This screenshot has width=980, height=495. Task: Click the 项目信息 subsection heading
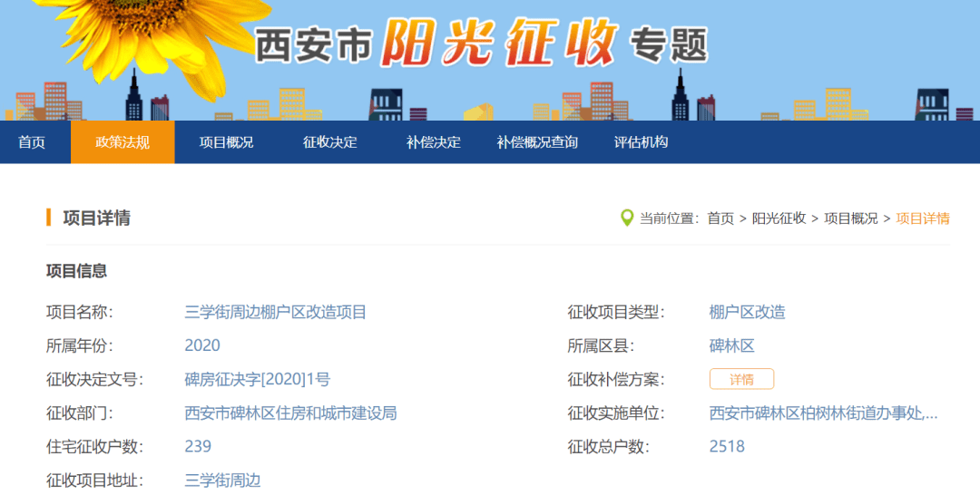pyautogui.click(x=77, y=271)
